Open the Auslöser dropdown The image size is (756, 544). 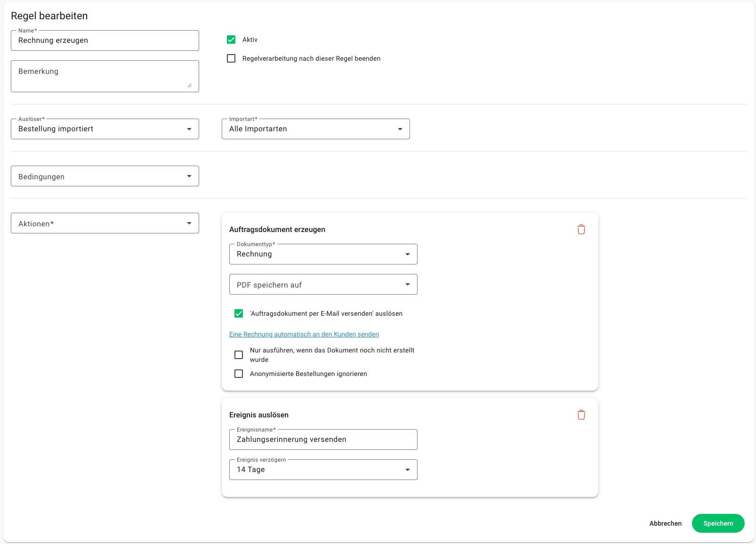point(105,129)
